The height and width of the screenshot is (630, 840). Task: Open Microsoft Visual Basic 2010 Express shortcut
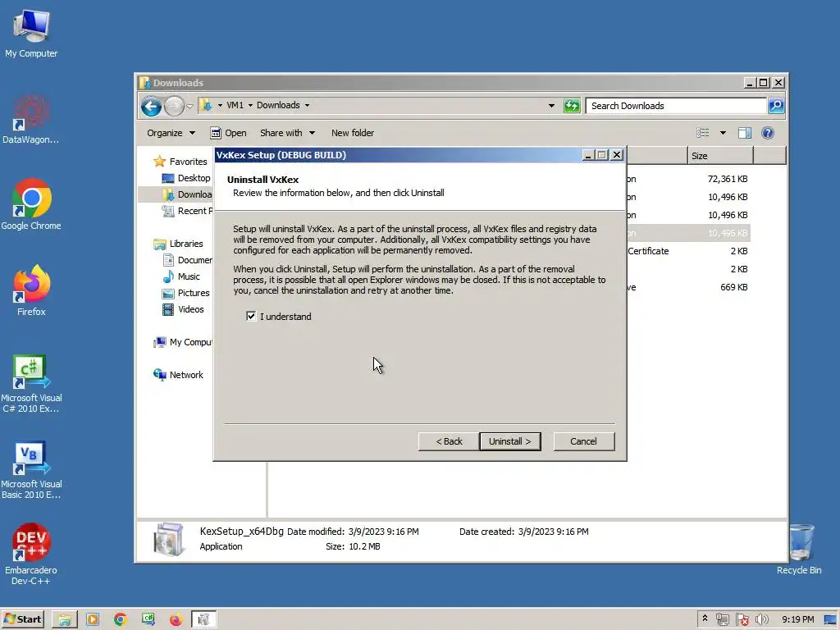(31, 470)
